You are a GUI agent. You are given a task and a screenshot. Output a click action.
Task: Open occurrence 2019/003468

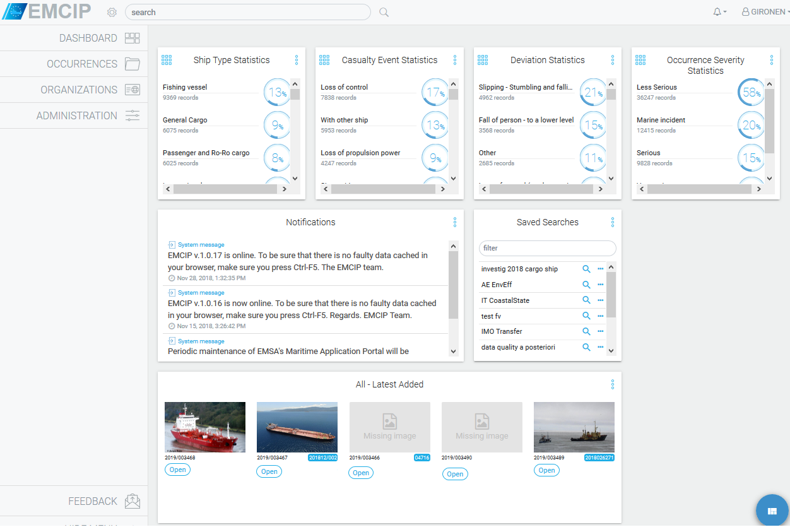click(178, 470)
